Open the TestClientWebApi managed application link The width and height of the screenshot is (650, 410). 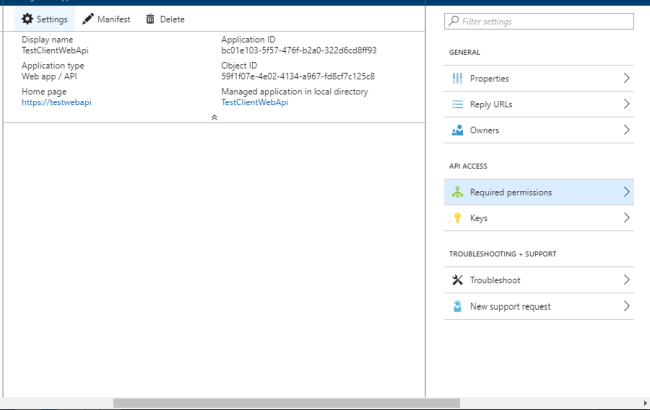coord(255,102)
